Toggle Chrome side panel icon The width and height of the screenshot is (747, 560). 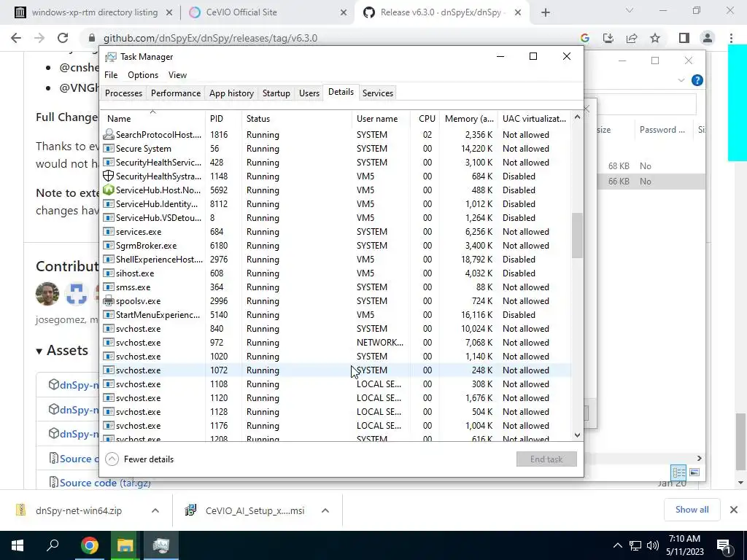click(684, 38)
